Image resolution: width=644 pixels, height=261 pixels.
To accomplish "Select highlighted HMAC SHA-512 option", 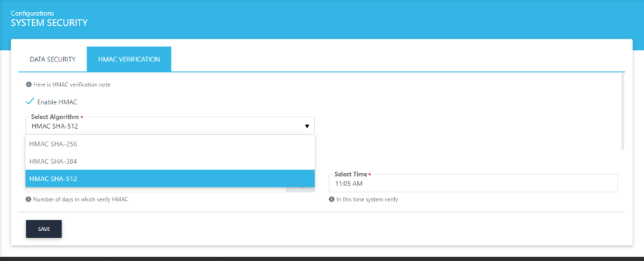I will pyautogui.click(x=170, y=179).
